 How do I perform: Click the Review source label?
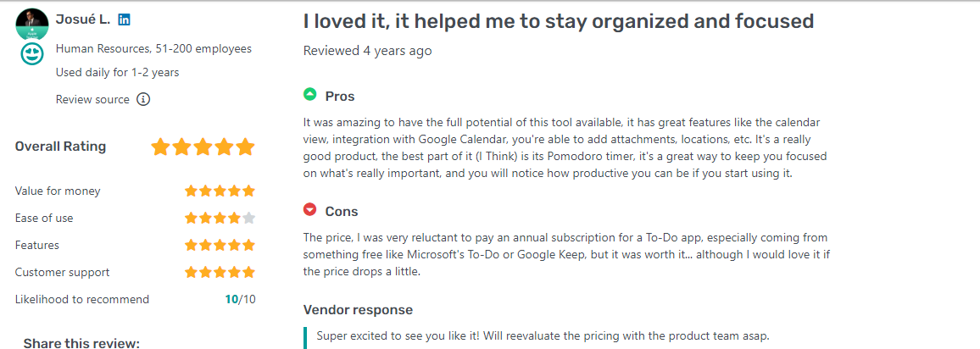coord(92,100)
